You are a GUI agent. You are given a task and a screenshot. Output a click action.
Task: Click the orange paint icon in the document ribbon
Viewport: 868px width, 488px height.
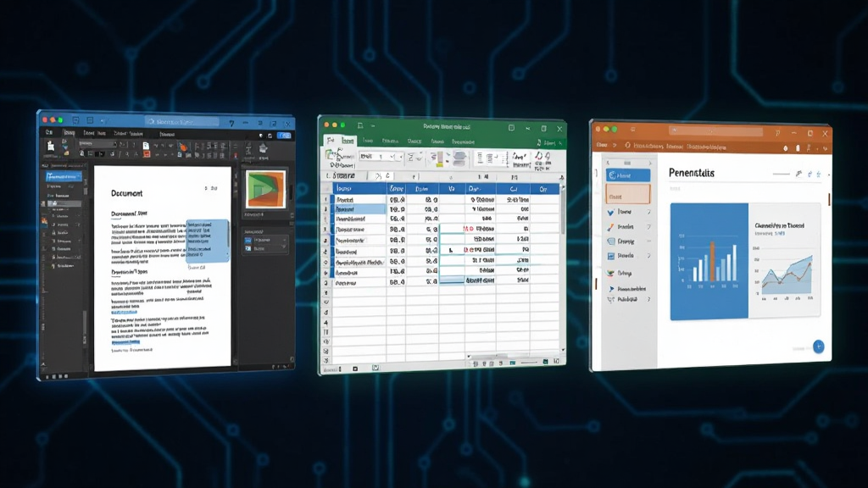point(183,147)
